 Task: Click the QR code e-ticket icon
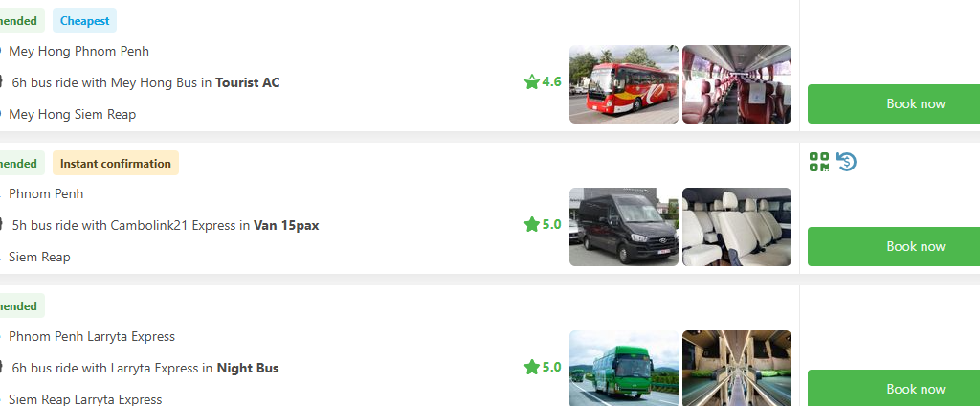[x=819, y=162]
